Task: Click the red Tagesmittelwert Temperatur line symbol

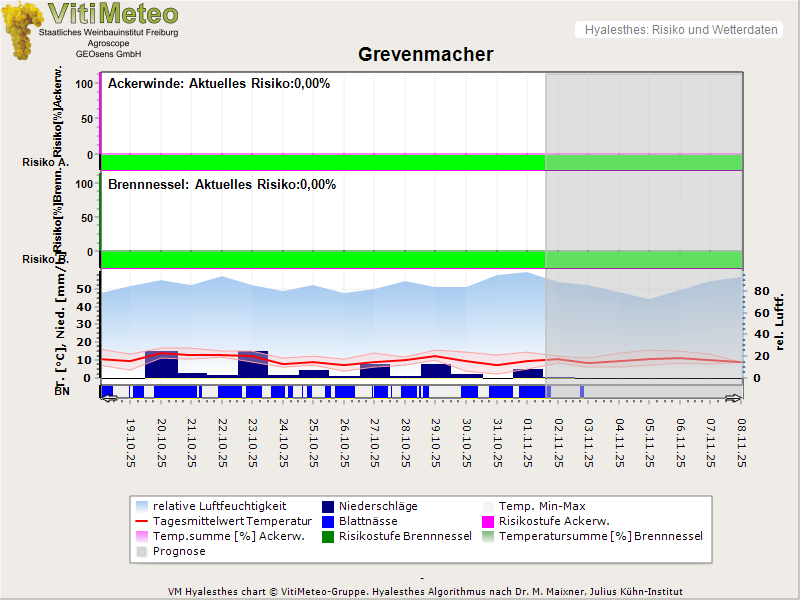Action: (142, 521)
